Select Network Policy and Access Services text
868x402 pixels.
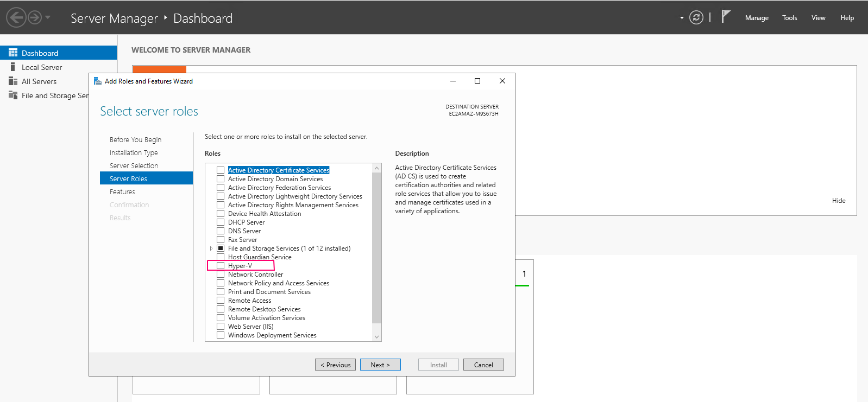279,283
